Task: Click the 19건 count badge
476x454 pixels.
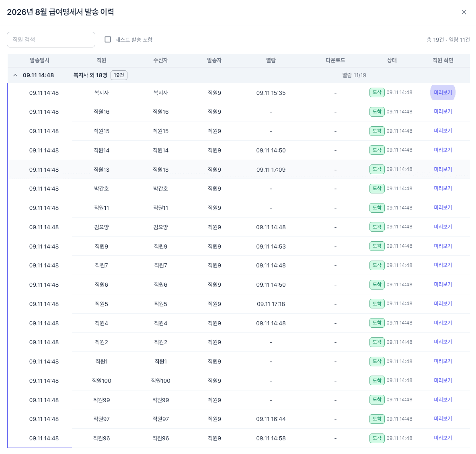Action: [119, 75]
